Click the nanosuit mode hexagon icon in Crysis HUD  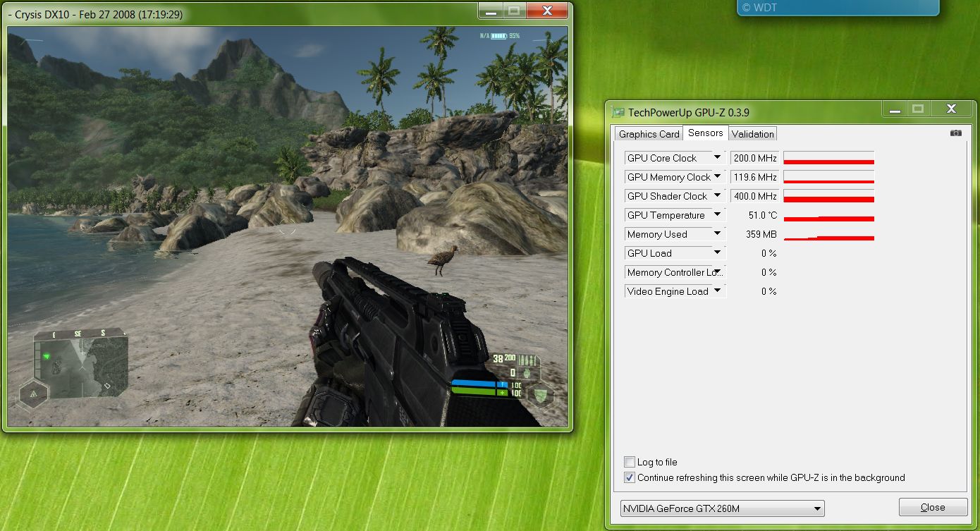pos(539,395)
